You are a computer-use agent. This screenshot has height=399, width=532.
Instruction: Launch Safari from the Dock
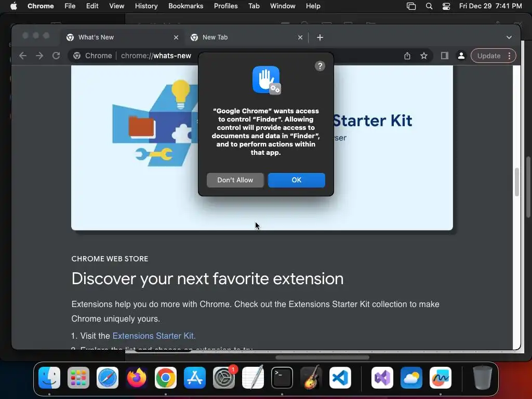click(x=108, y=378)
